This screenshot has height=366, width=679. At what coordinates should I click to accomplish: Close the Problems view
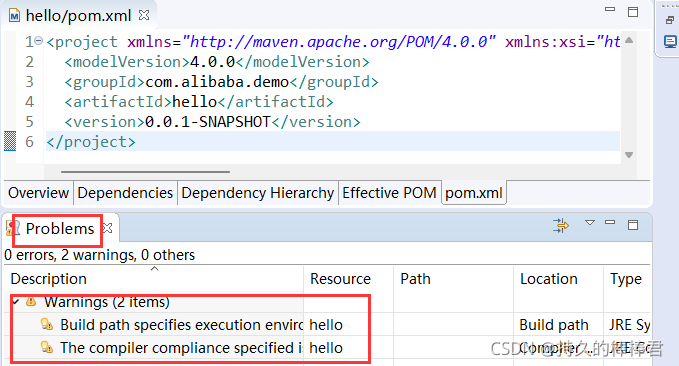click(107, 228)
